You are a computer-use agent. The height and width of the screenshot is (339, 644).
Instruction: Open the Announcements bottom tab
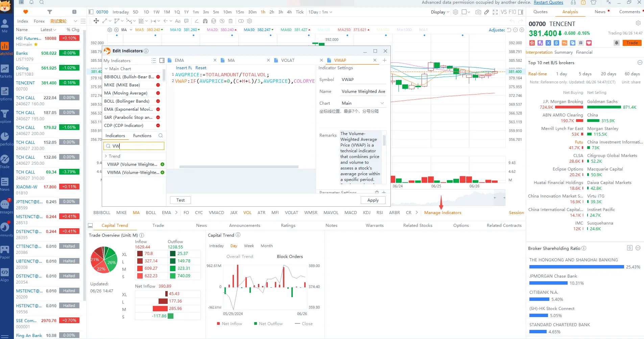pyautogui.click(x=245, y=226)
